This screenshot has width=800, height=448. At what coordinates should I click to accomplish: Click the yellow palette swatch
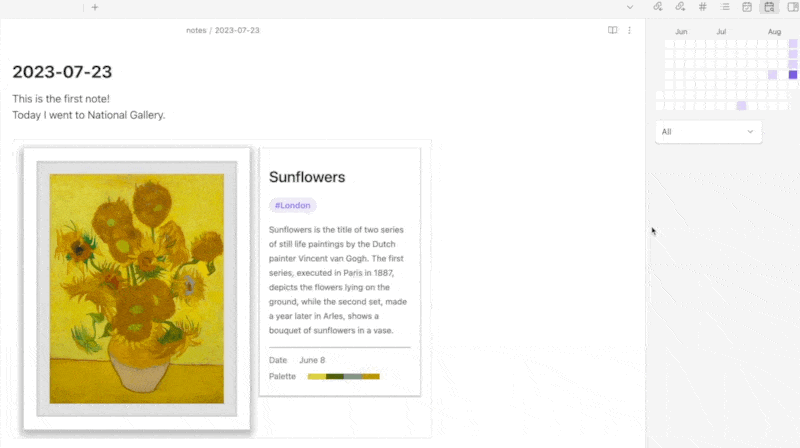point(317,377)
